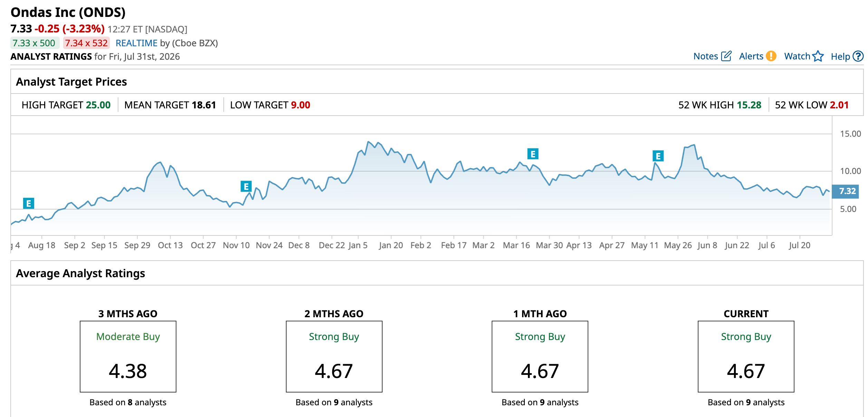Viewport: 868px width, 417px height.
Task: Click the red ask quote 7.34 x 532
Action: 86,43
